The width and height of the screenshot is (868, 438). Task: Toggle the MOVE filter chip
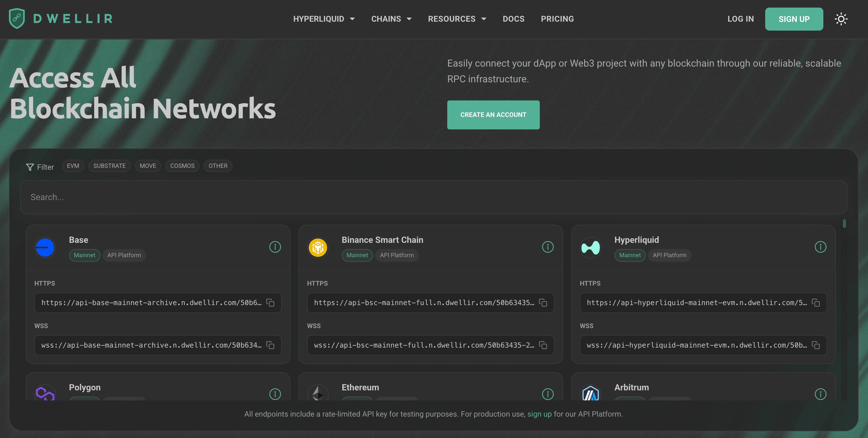click(x=147, y=166)
